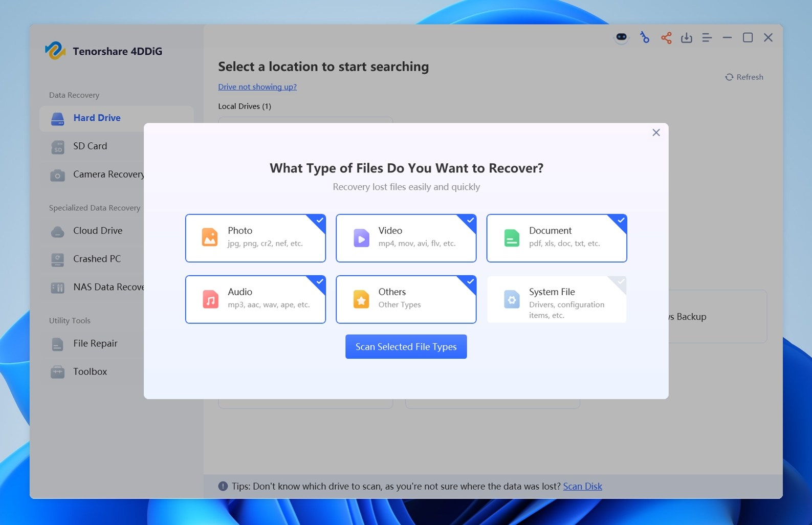The image size is (812, 525).
Task: Open NAS Data Recovery option
Action: pos(92,287)
